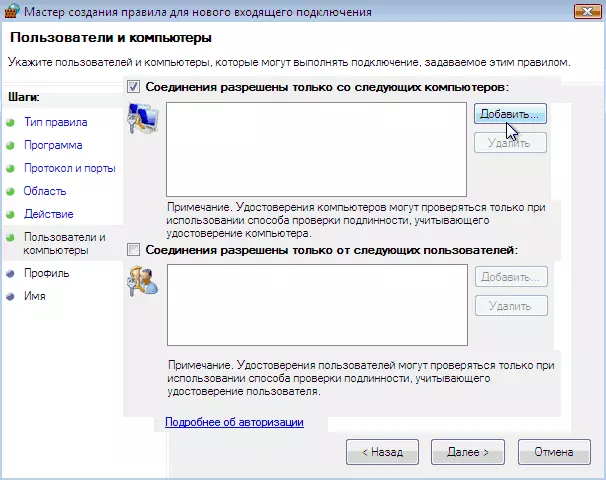Click the Шаги sidebar heading

[24, 97]
